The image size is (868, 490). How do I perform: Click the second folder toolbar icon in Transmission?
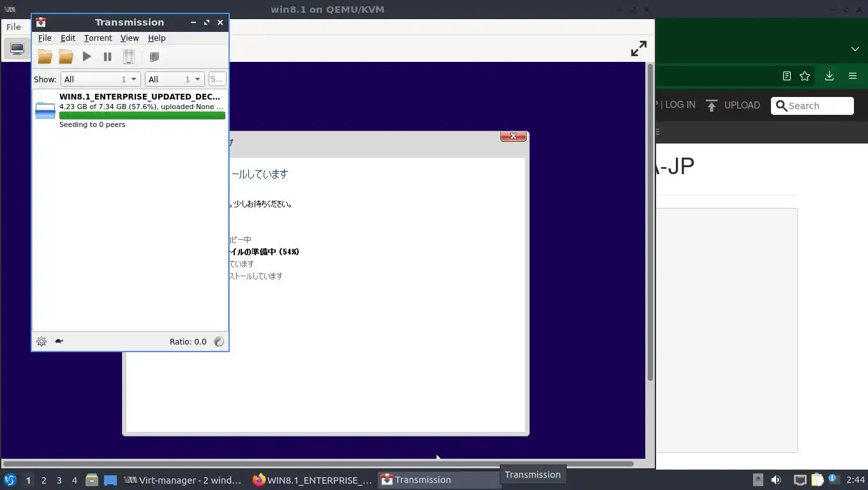click(x=66, y=57)
